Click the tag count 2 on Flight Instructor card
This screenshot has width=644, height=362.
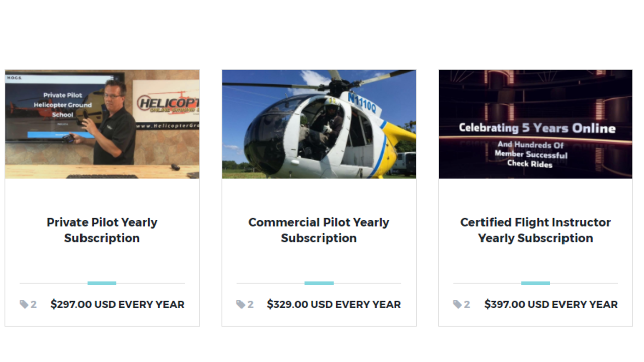(467, 304)
